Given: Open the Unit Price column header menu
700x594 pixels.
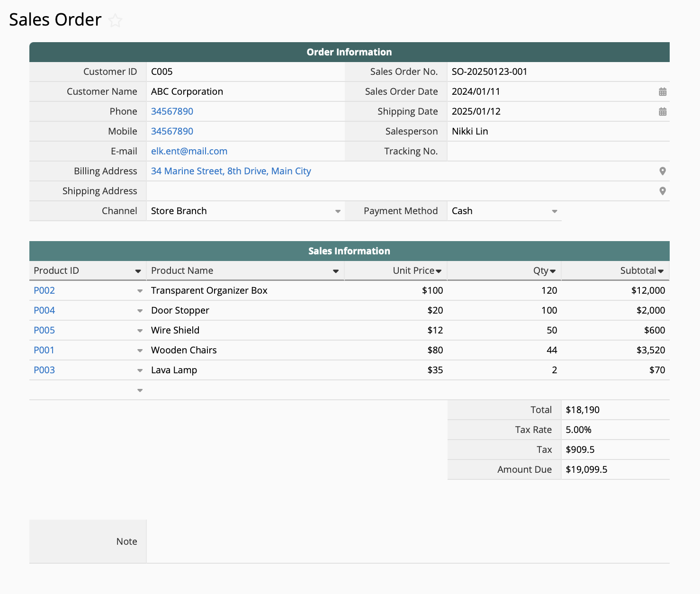Looking at the screenshot, I should (439, 271).
